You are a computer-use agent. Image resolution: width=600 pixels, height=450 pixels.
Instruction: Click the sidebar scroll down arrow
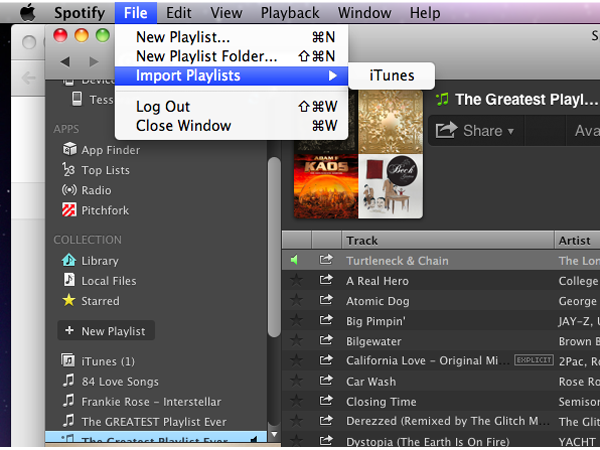tap(274, 434)
